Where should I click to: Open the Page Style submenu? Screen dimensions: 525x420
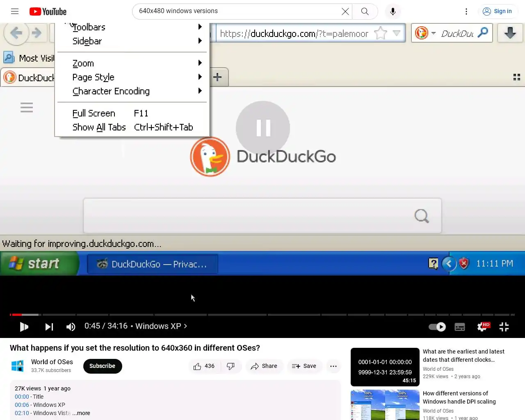pos(132,77)
